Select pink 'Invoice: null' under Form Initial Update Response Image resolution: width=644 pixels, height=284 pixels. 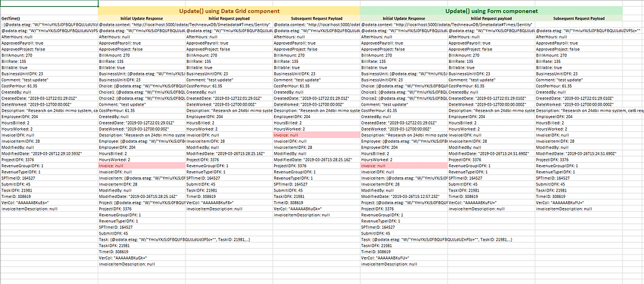[404, 165]
